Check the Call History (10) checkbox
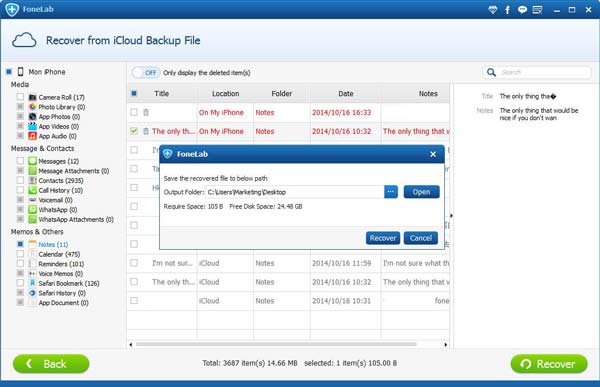 pos(20,190)
